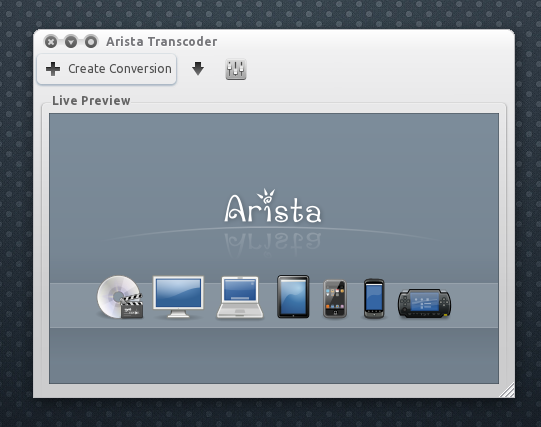Minimize window using the down-arrow title button
Screen dimensions: 541x427
[x=71, y=42]
